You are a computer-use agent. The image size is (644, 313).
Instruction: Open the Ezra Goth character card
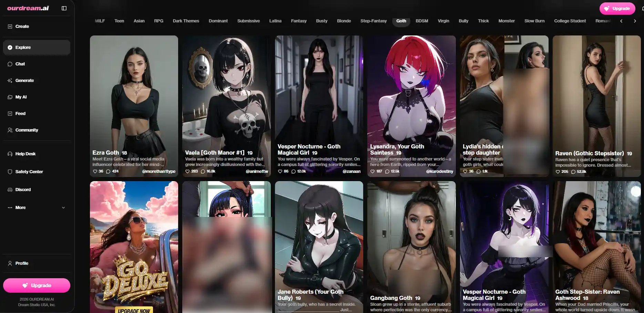[x=134, y=106]
